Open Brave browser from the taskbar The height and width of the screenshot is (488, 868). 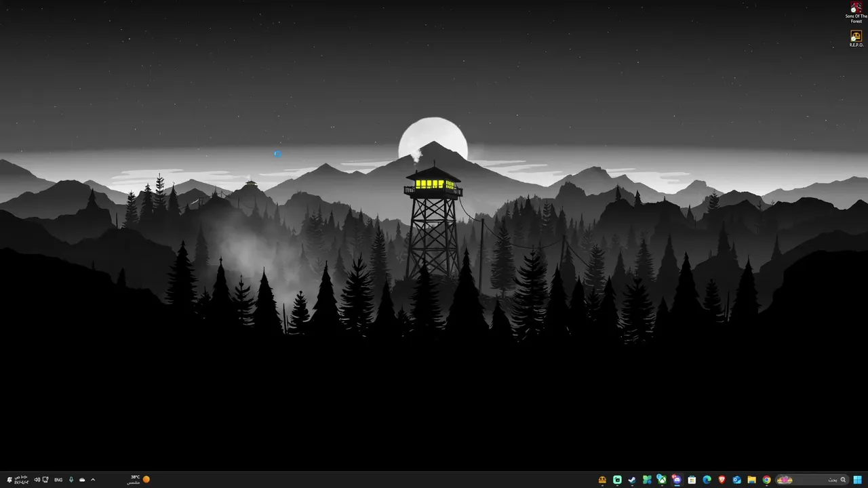722,480
